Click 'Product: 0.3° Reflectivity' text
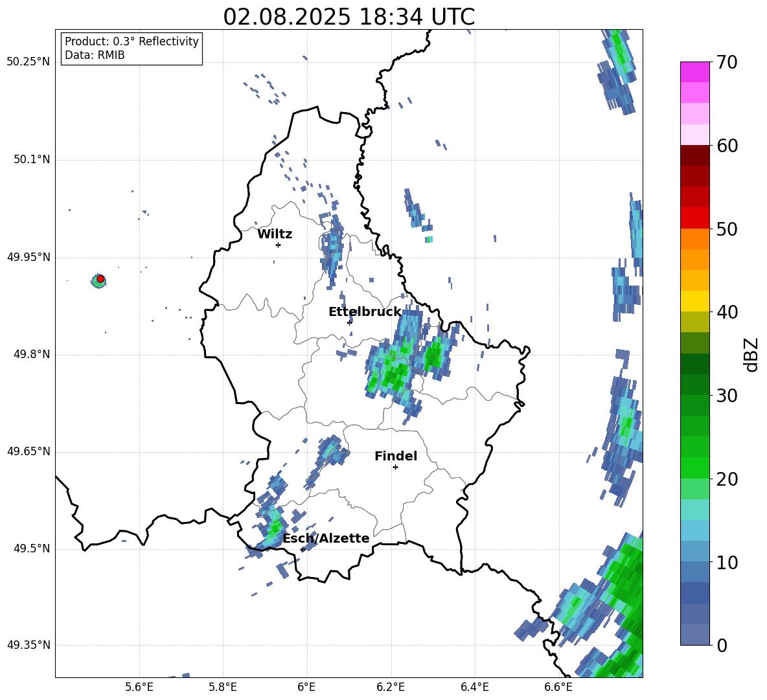 coord(132,41)
